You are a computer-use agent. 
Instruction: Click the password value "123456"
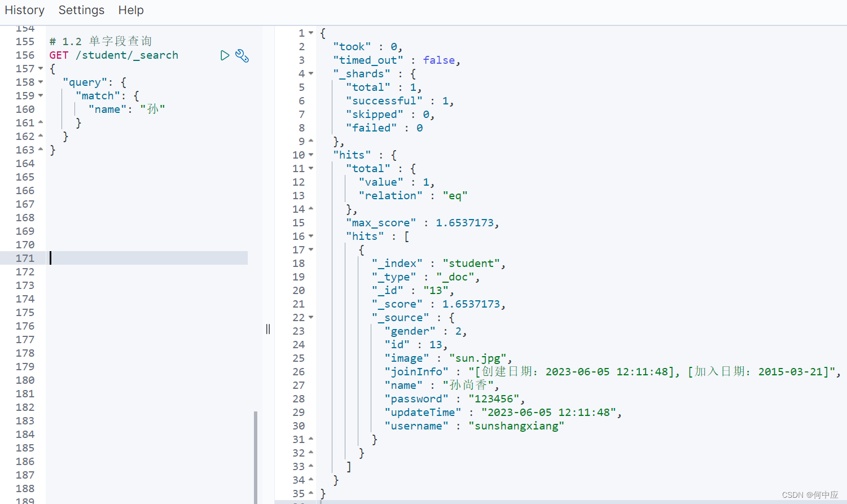pyautogui.click(x=494, y=399)
